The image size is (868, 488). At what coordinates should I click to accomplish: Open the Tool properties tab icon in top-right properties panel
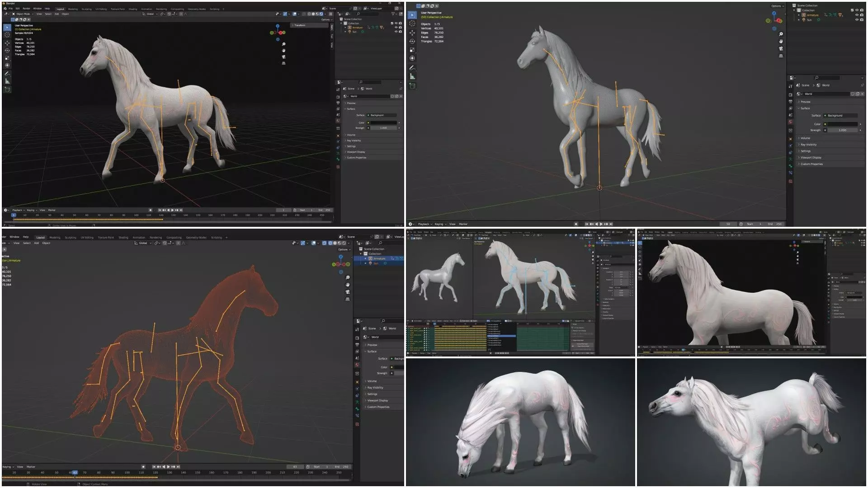click(x=791, y=86)
